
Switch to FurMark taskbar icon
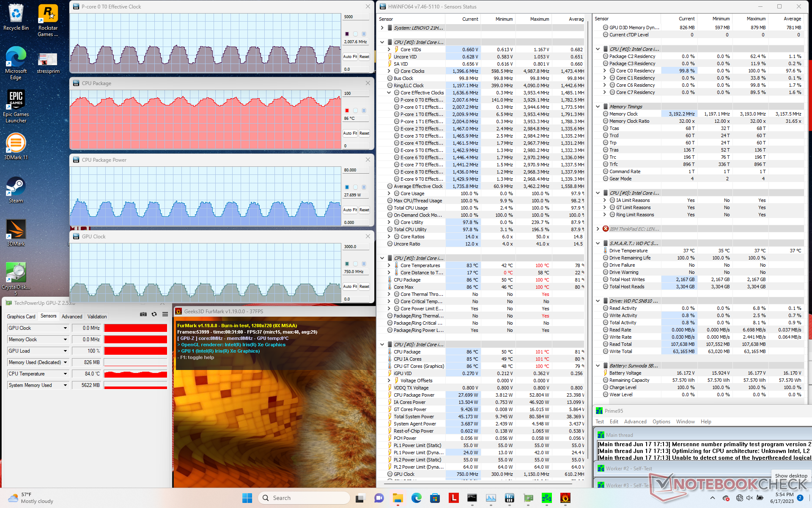click(x=565, y=498)
